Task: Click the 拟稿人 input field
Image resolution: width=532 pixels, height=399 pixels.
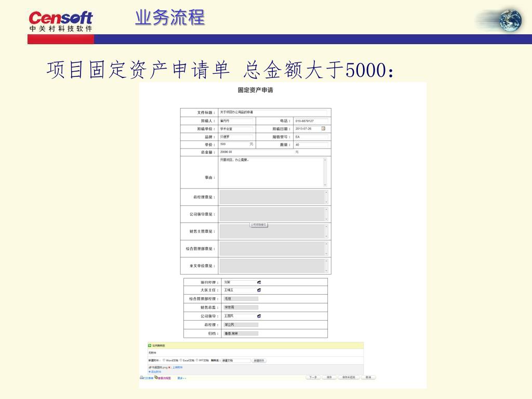Action: (x=236, y=121)
